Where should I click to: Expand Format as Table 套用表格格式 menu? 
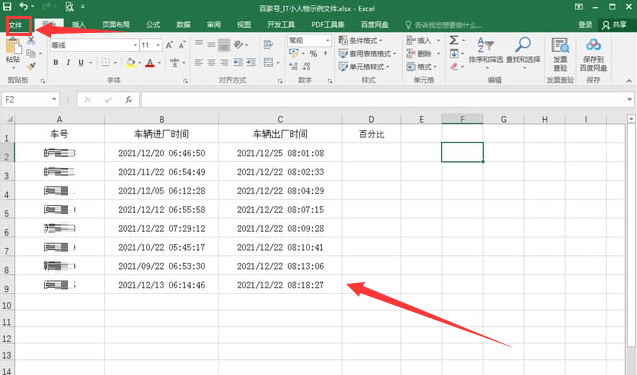367,54
